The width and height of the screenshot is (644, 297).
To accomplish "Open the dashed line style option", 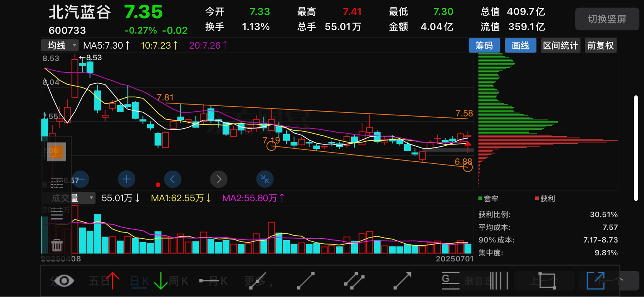I will [57, 182].
